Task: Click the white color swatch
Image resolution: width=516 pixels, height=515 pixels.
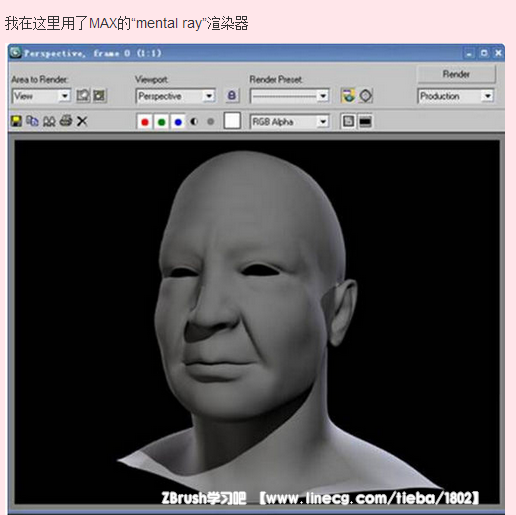Action: [232, 121]
